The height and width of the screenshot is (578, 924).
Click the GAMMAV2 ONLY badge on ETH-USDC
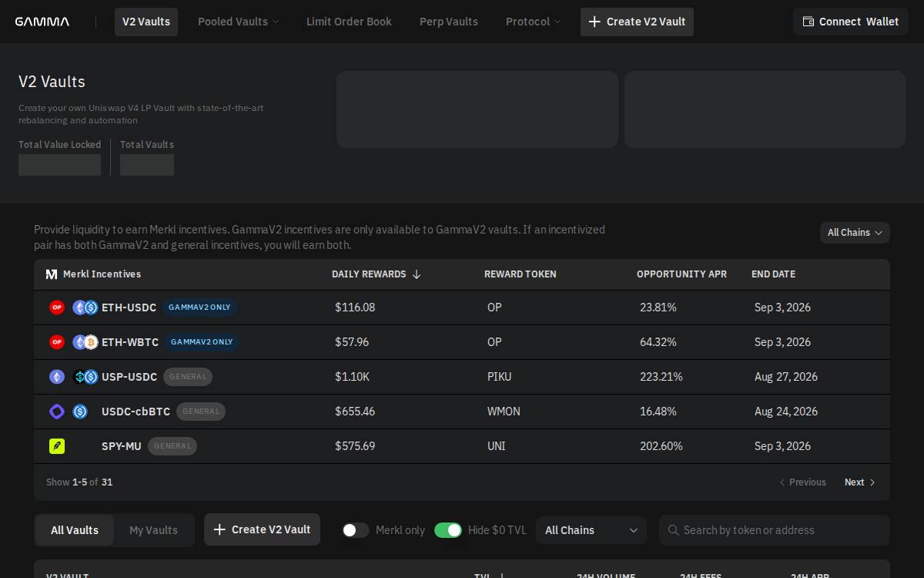tap(199, 307)
